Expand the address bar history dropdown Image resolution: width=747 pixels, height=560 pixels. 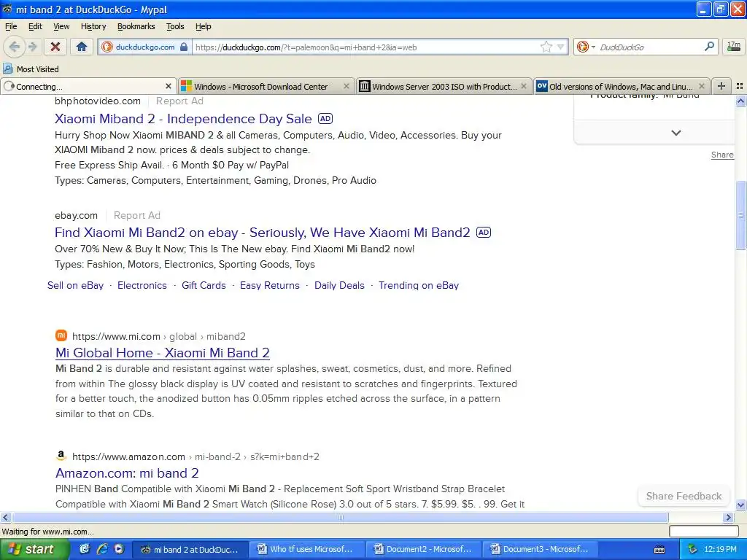tap(561, 47)
